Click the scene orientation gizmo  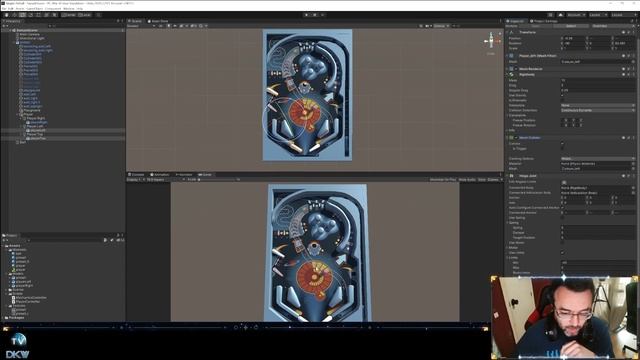tap(491, 41)
